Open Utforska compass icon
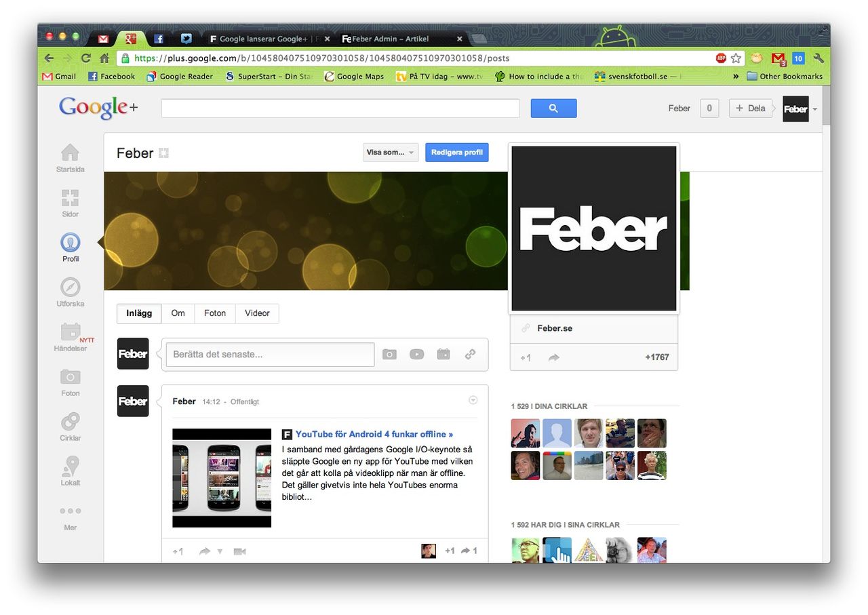 (70, 287)
